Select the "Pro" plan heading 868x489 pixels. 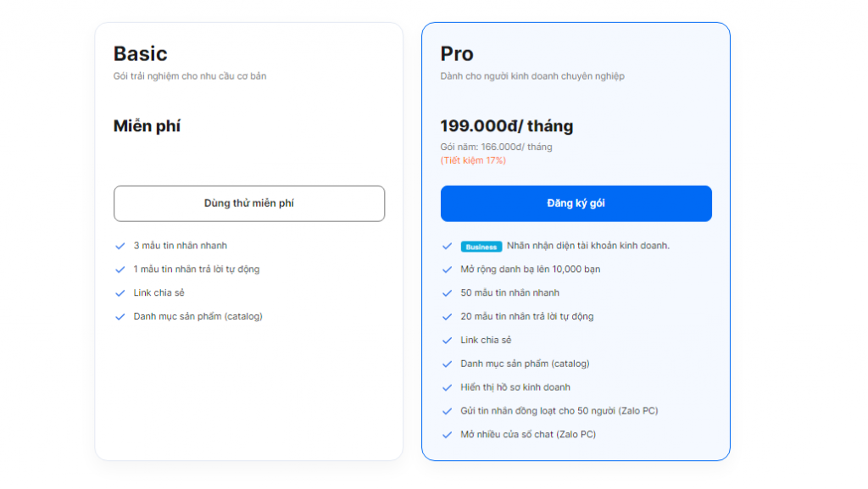(457, 53)
